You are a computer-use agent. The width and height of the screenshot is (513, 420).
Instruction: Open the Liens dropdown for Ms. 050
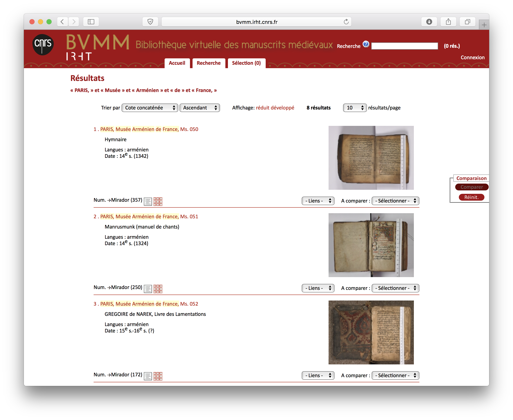click(318, 201)
